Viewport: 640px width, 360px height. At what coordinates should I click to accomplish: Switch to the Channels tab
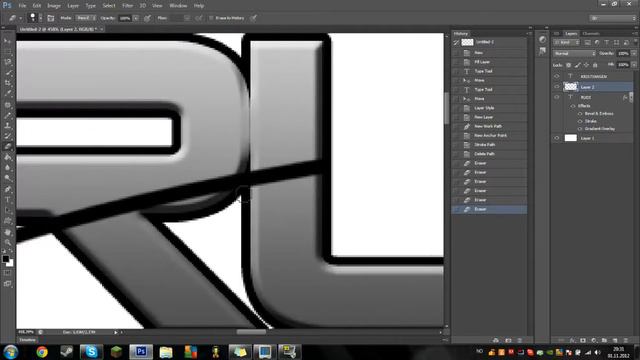[x=591, y=33]
